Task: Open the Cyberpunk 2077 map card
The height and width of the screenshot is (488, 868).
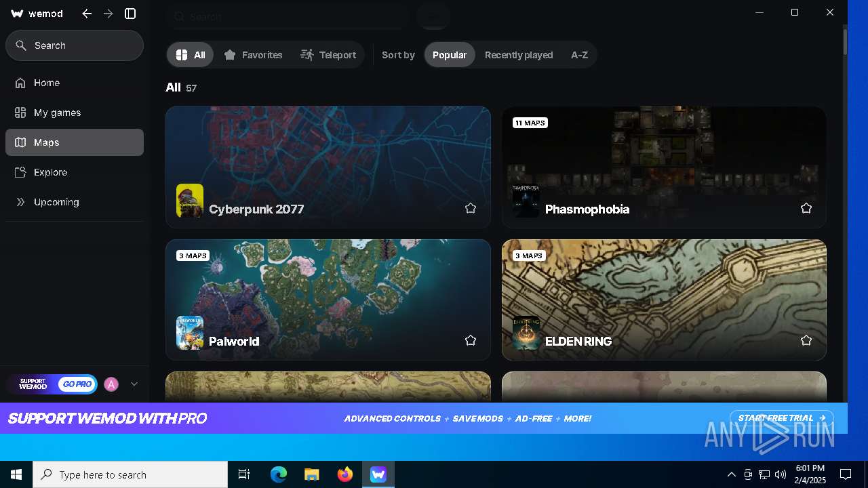Action: (328, 167)
